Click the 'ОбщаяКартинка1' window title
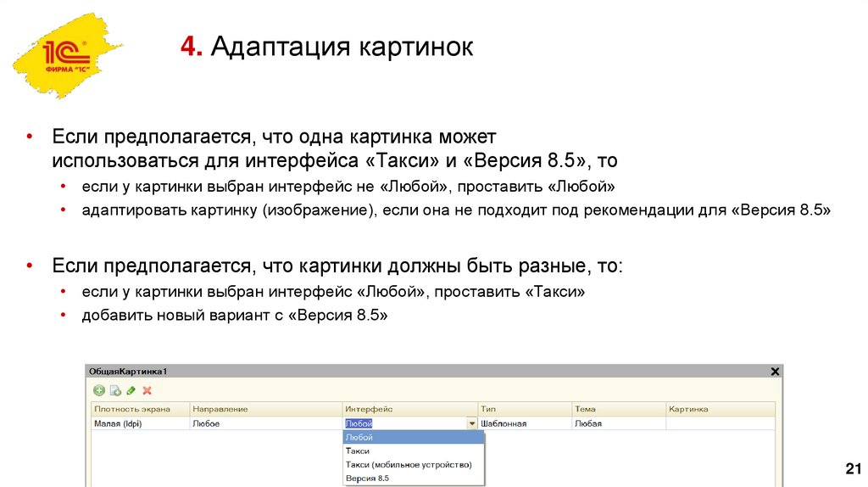The image size is (868, 487). [128, 372]
